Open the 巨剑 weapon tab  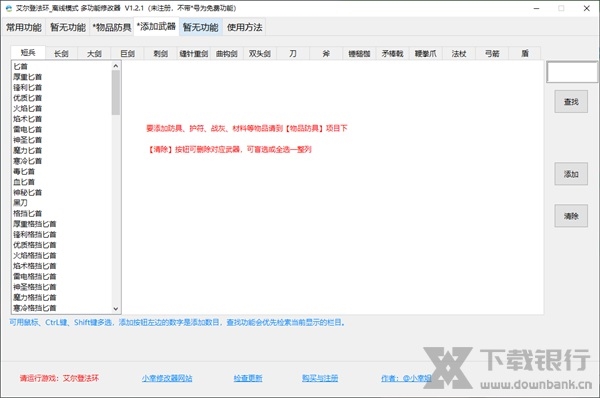click(x=127, y=54)
